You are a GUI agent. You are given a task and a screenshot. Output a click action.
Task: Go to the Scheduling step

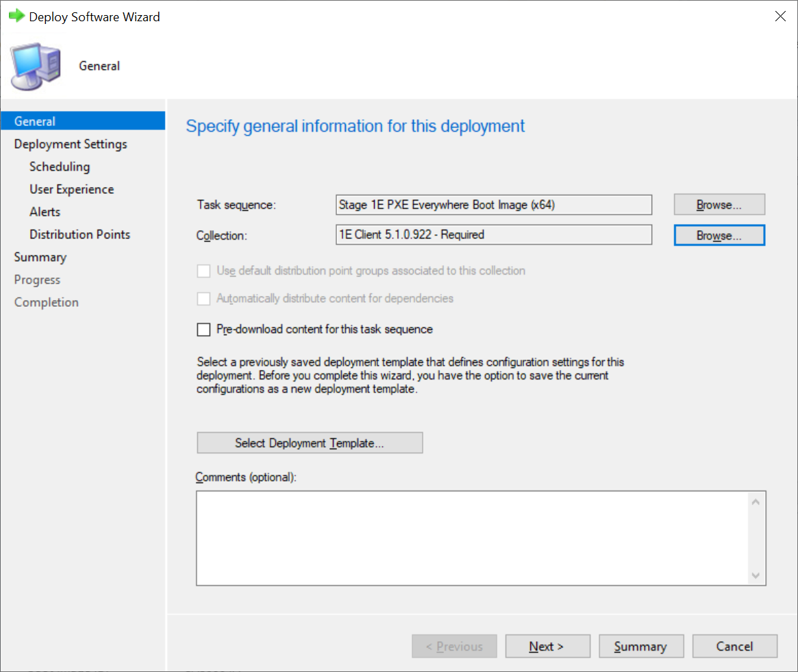pos(60,166)
